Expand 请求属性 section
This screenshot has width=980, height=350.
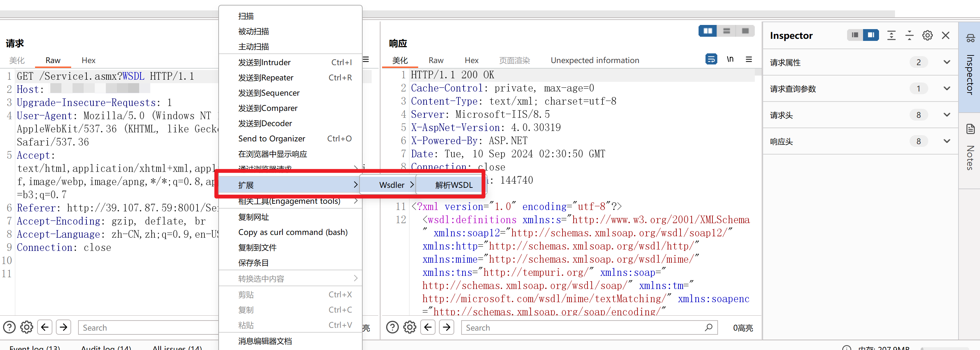[x=860, y=62]
